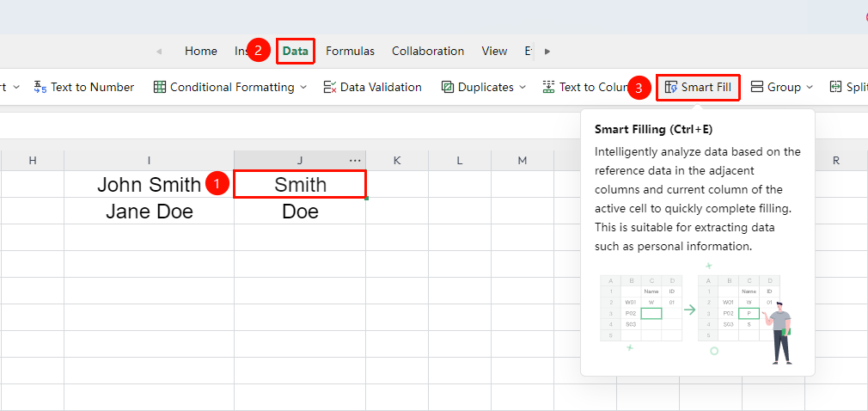The width and height of the screenshot is (868, 411).
Task: Click the Conditional Formatting grid icon
Action: pyautogui.click(x=160, y=87)
